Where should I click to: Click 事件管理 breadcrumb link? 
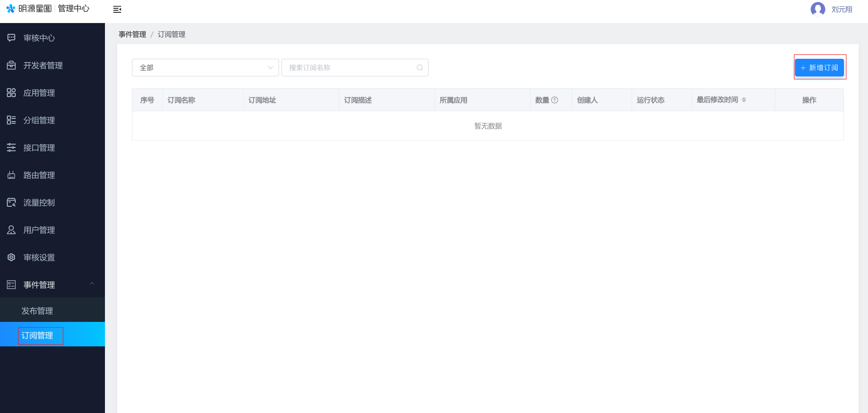pyautogui.click(x=132, y=34)
